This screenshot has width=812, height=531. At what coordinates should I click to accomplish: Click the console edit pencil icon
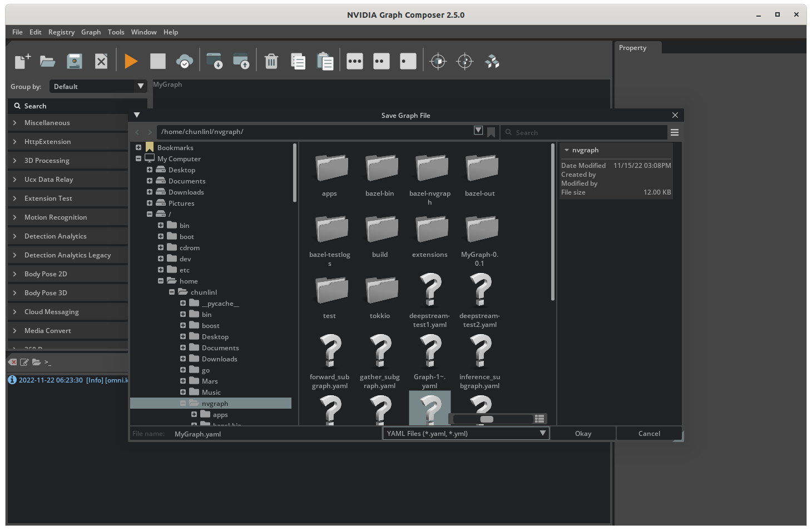(x=24, y=362)
